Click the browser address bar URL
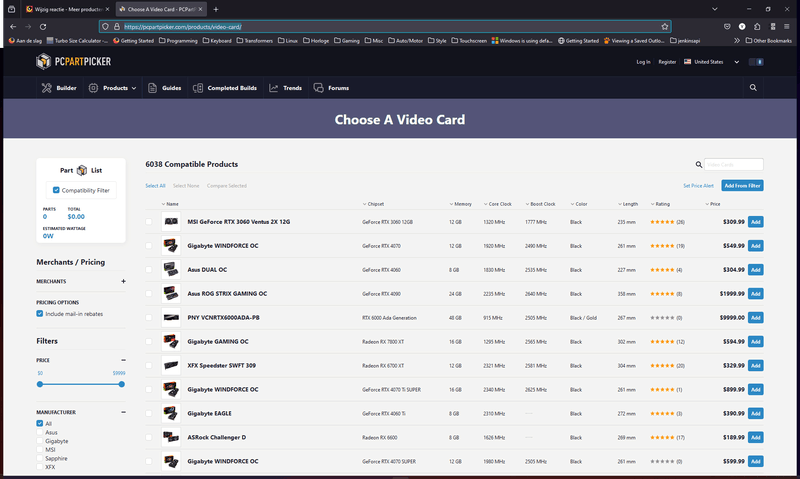This screenshot has height=479, width=800. 183,27
